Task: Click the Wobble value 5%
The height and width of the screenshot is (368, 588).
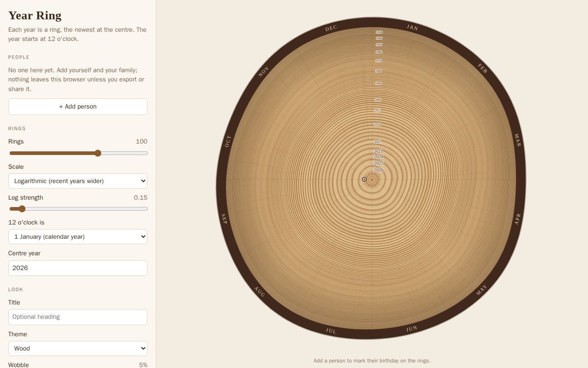Action: point(143,365)
